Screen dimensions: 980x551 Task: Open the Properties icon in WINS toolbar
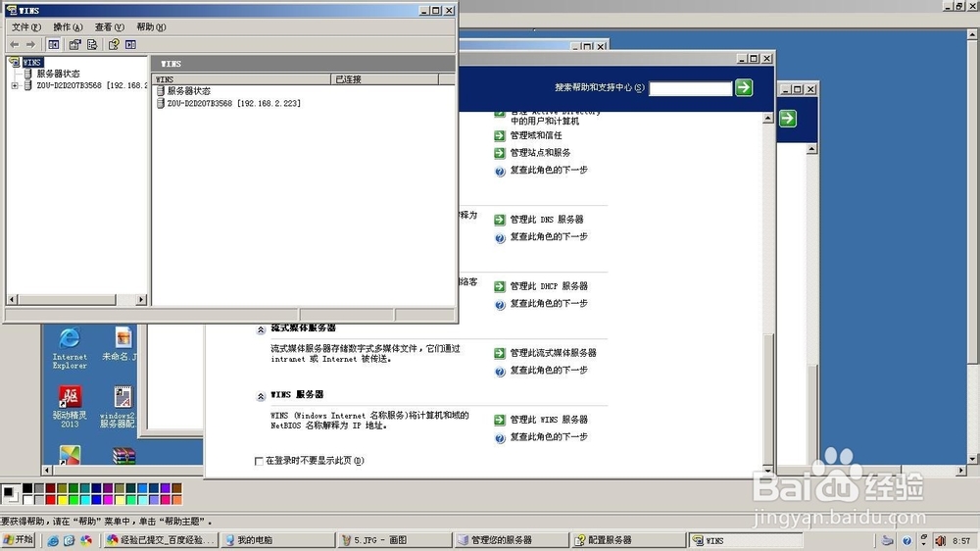point(75,44)
